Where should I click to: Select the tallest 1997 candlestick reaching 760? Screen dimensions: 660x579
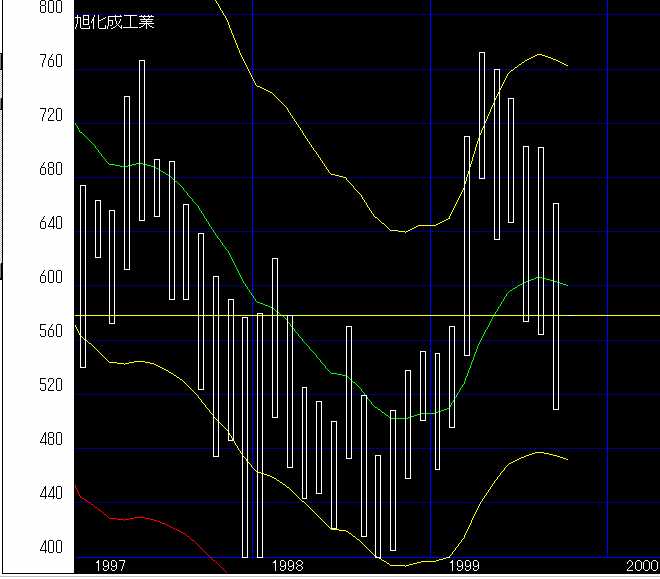click(142, 140)
